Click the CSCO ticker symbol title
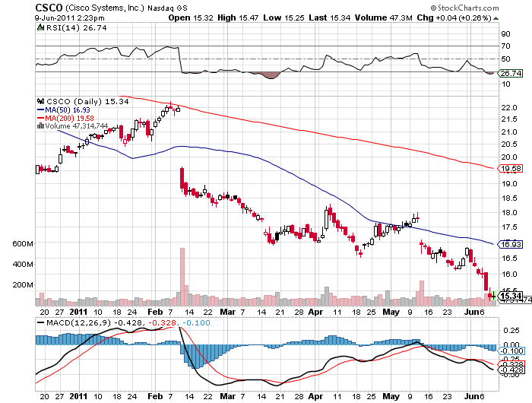This screenshot has width=532, height=403. click(49, 8)
